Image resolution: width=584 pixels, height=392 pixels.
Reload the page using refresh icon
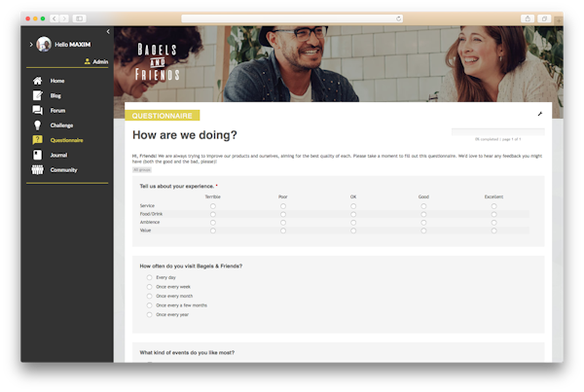tap(398, 18)
